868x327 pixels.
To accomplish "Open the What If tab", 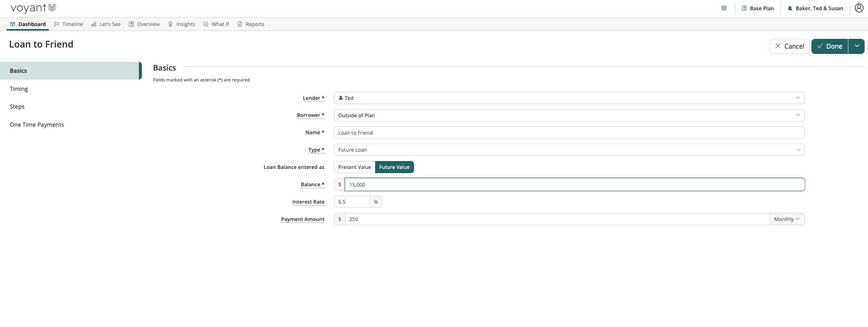I will point(216,24).
